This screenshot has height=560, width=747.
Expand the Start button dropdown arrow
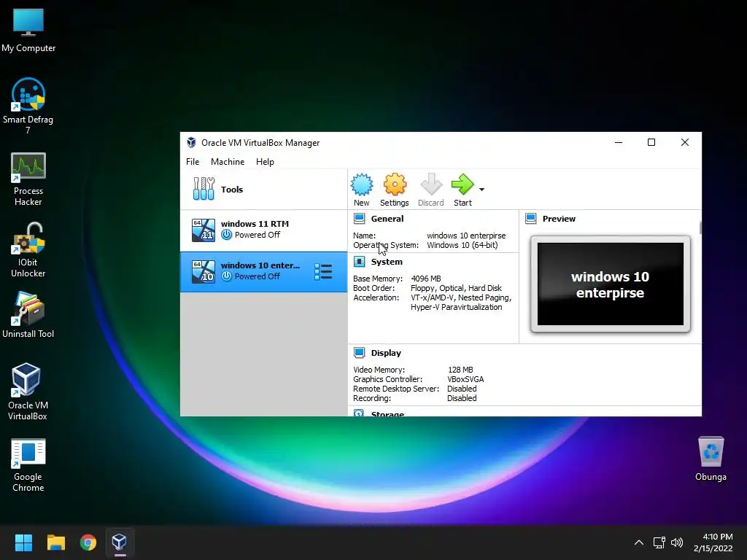481,190
